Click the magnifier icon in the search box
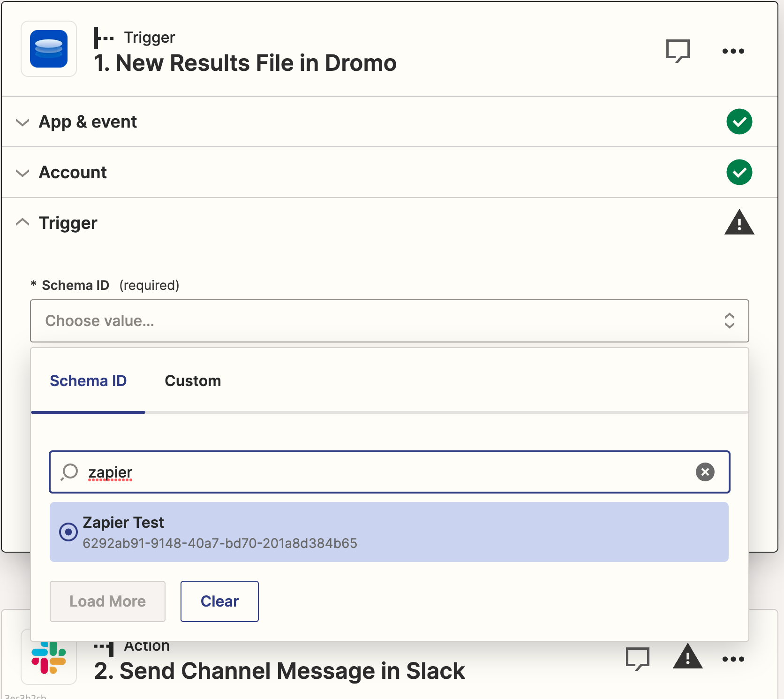 pyautogui.click(x=69, y=472)
